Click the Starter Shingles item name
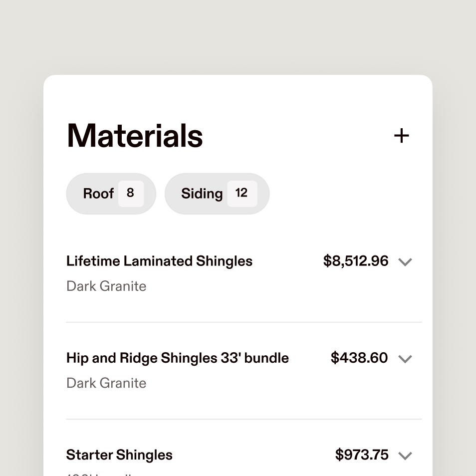 [119, 455]
